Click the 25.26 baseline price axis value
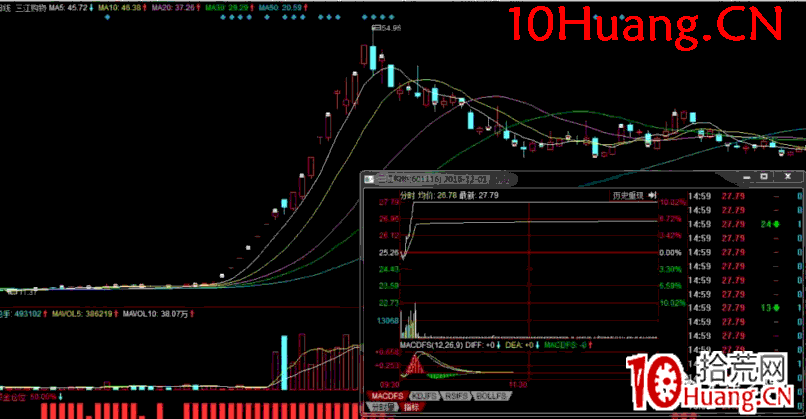The height and width of the screenshot is (419, 806). tap(389, 253)
